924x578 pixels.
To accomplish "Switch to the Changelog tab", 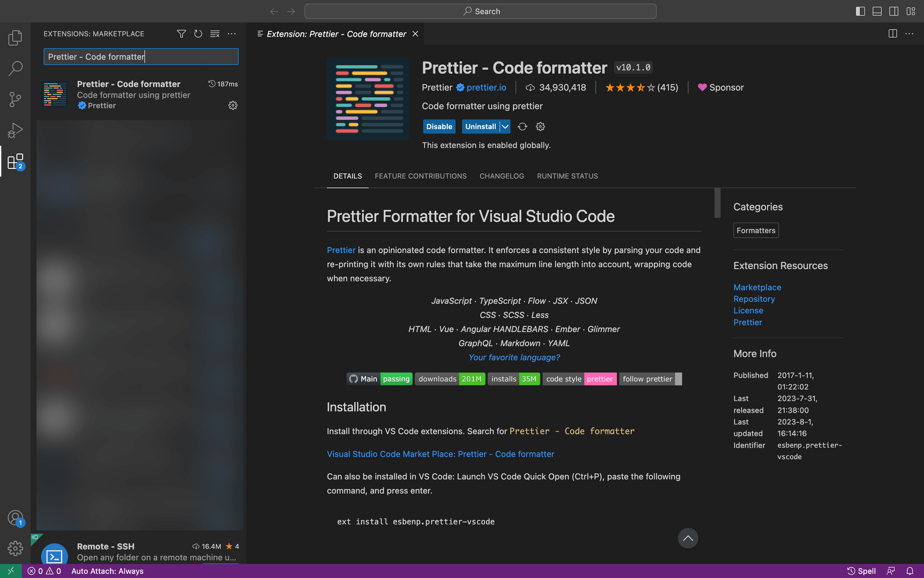I will tap(502, 176).
